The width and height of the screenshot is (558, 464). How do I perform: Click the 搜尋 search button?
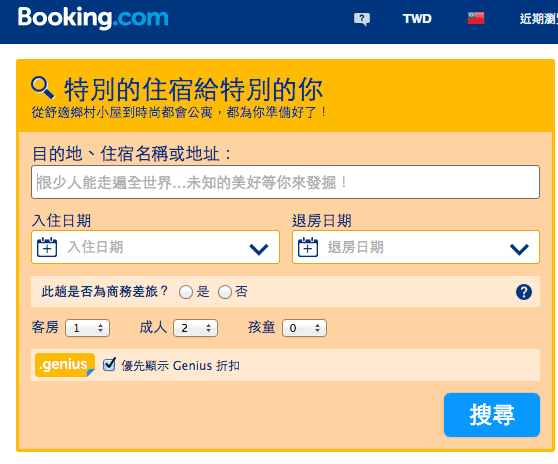[x=492, y=415]
